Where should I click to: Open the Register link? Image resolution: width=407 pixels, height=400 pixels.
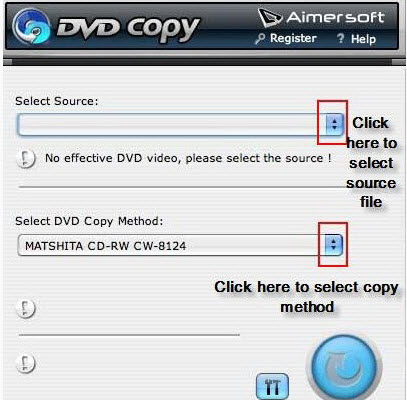(293, 38)
